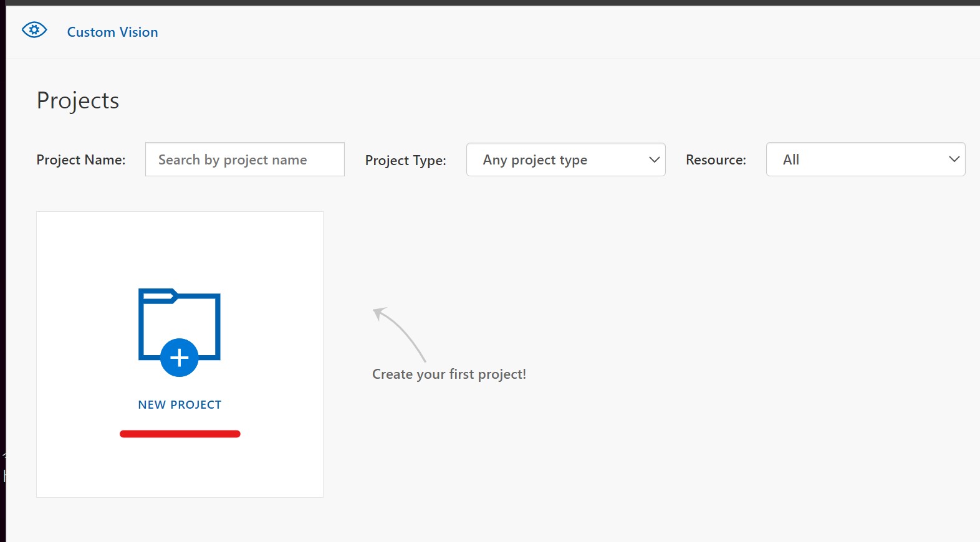This screenshot has height=542, width=980.
Task: Click the Projects heading
Action: point(78,100)
